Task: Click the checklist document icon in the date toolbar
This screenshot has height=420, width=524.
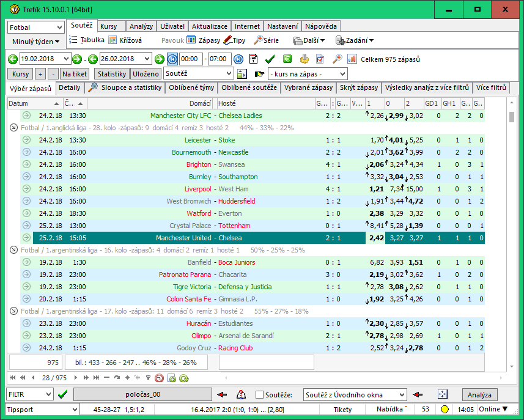Action: [x=320, y=59]
